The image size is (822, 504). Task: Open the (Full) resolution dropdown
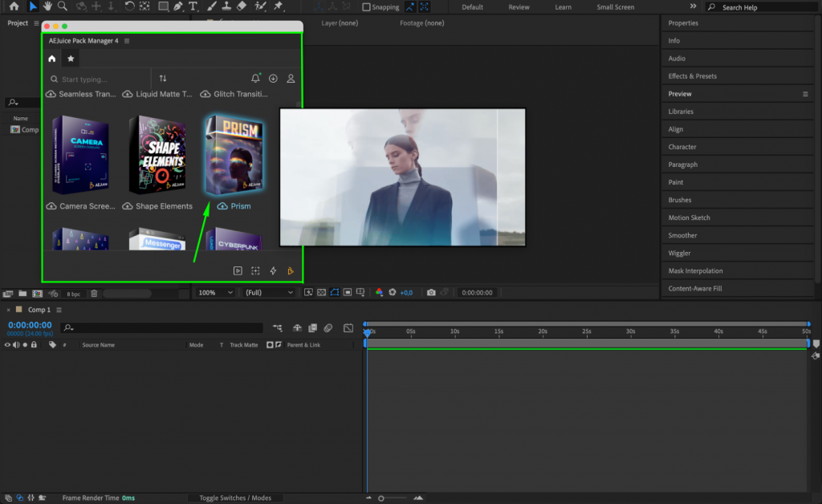tap(267, 292)
